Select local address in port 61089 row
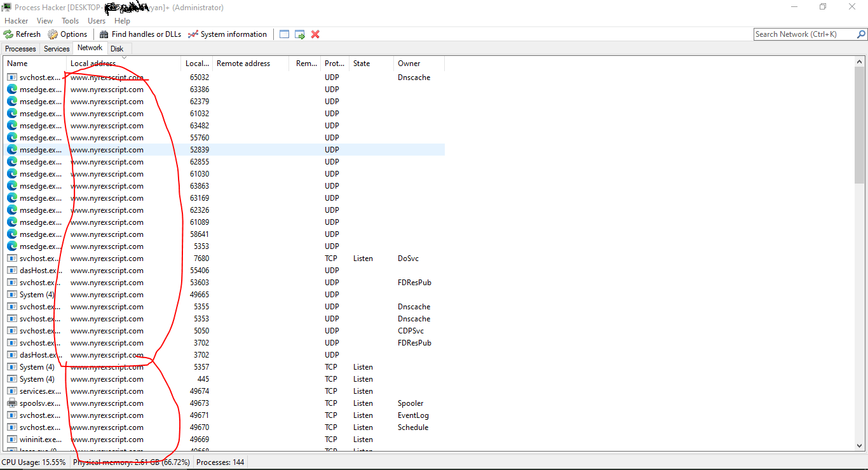 [107, 222]
